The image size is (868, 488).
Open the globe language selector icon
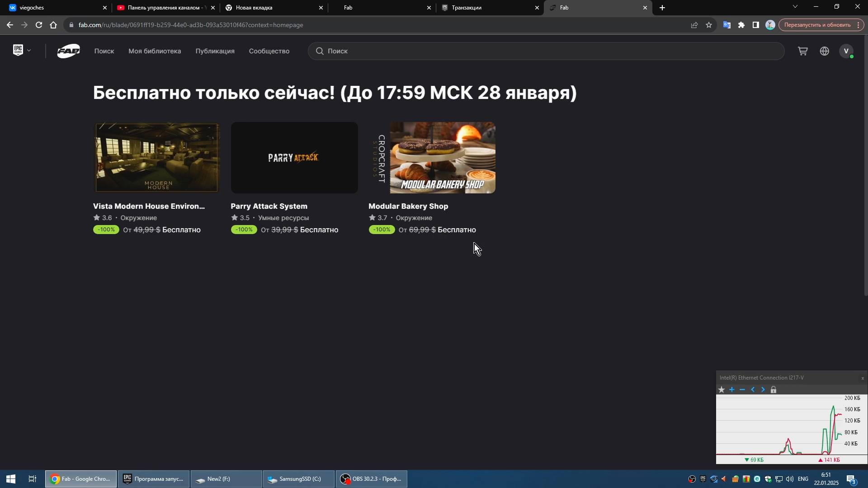click(824, 51)
